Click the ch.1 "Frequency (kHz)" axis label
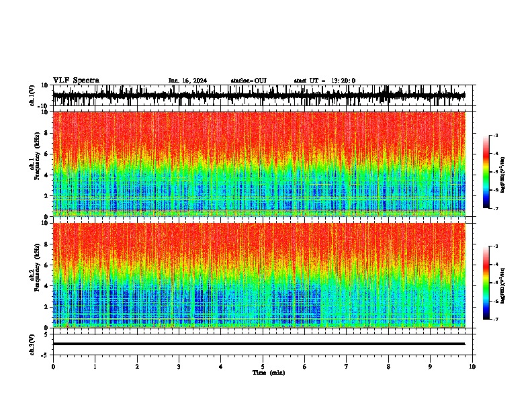The image size is (532, 411). [x=37, y=156]
